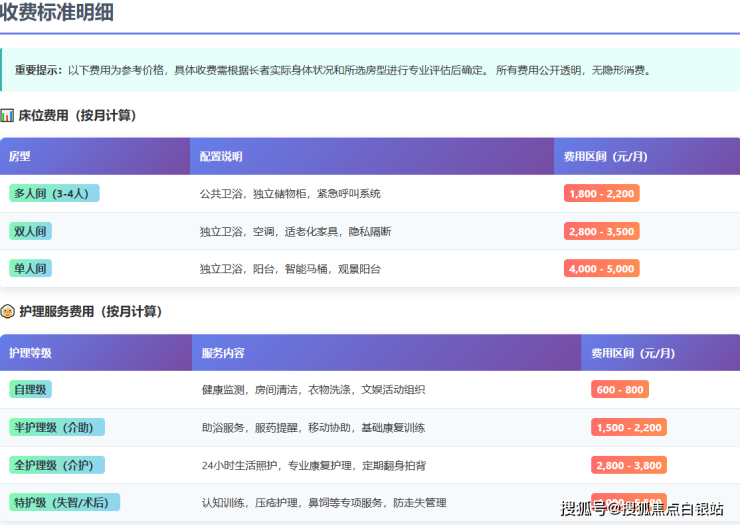Image resolution: width=740 pixels, height=525 pixels.
Task: Select the 双人间 room type tag
Action: coord(30,231)
